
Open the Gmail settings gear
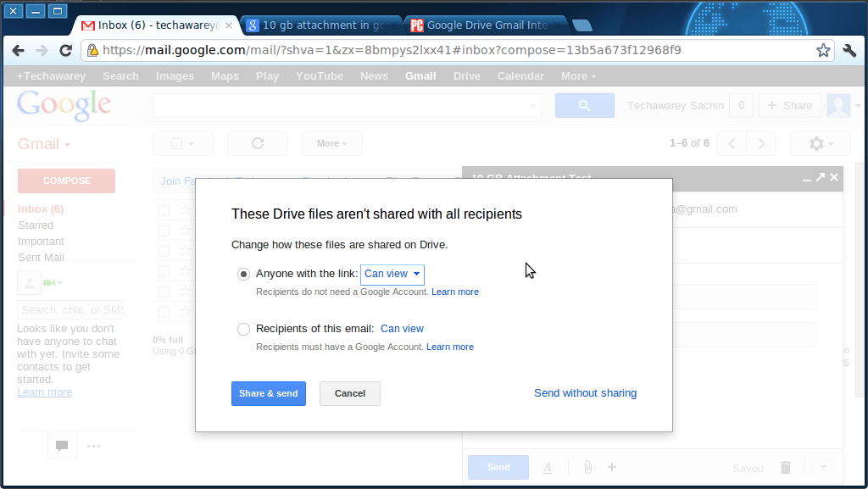[821, 144]
